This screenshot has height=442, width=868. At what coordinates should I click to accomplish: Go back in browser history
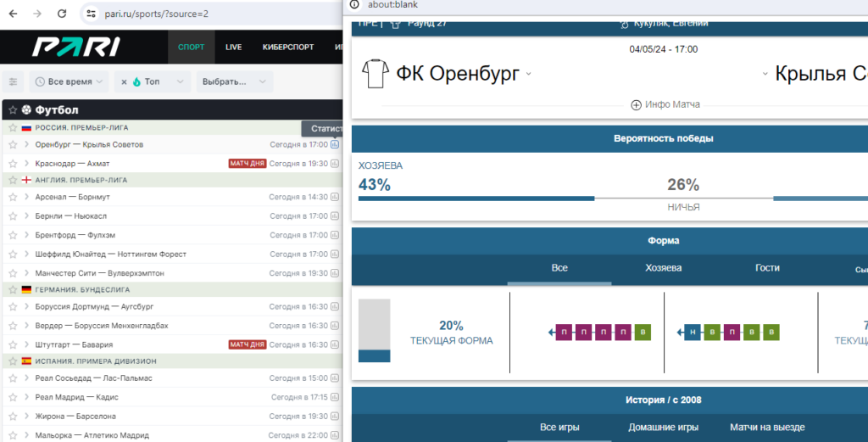pos(14,14)
